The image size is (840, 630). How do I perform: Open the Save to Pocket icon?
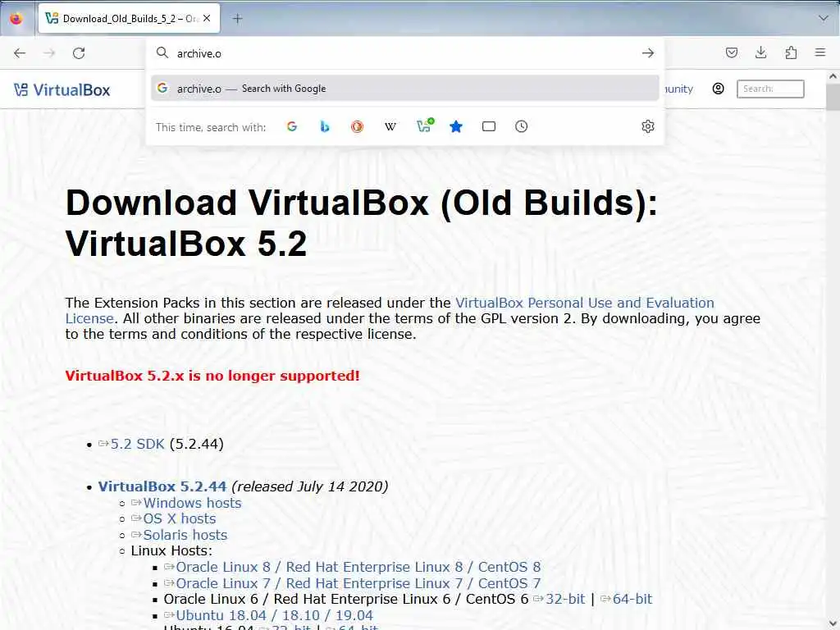pos(731,52)
